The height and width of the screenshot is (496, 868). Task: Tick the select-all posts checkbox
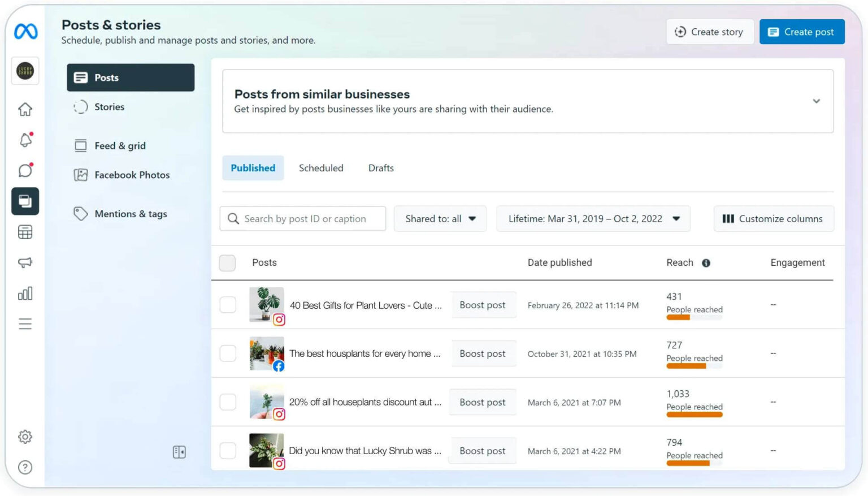click(227, 263)
